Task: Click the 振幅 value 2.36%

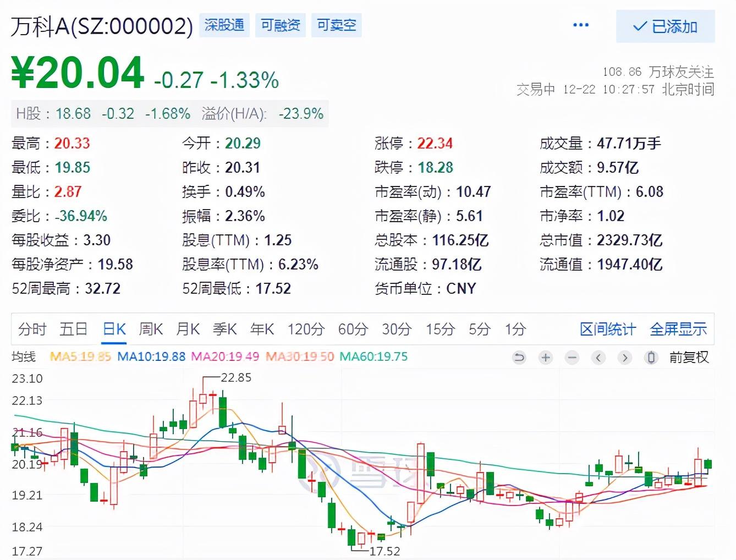Action: click(x=245, y=216)
